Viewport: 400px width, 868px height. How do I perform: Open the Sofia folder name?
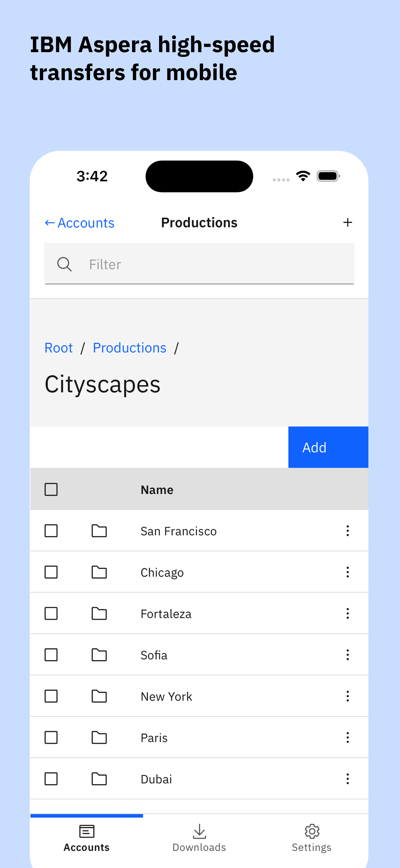pyautogui.click(x=154, y=655)
